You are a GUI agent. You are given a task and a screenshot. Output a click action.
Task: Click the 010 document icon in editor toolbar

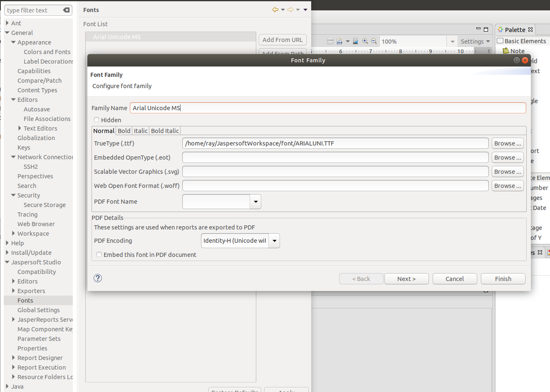339,41
